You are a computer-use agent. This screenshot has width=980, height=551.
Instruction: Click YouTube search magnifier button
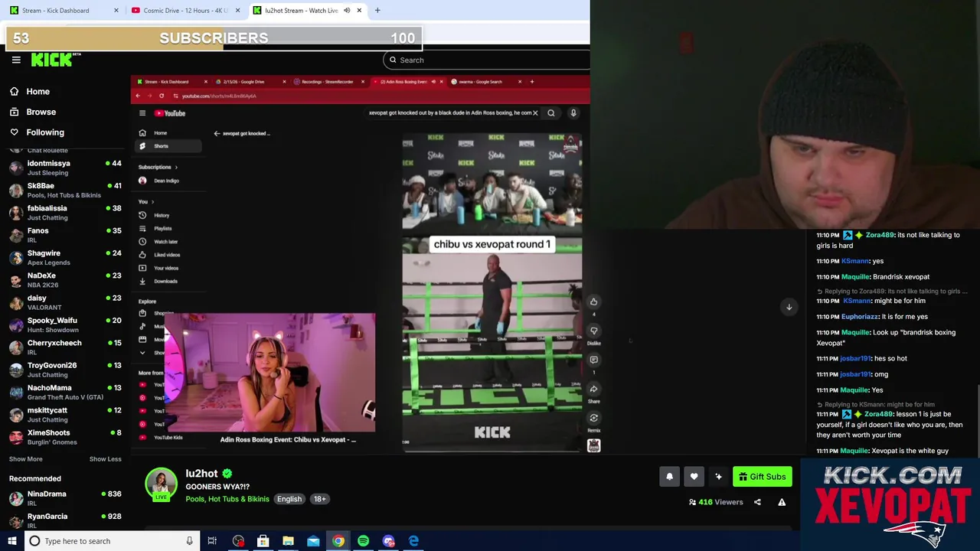[x=551, y=113]
